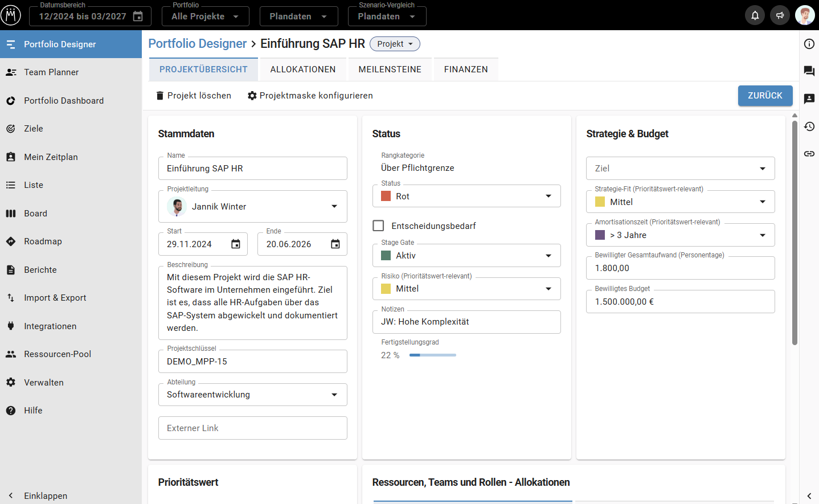The image size is (819, 504).
Task: Toggle the Entscheidungsbedarf checkbox
Action: point(378,226)
